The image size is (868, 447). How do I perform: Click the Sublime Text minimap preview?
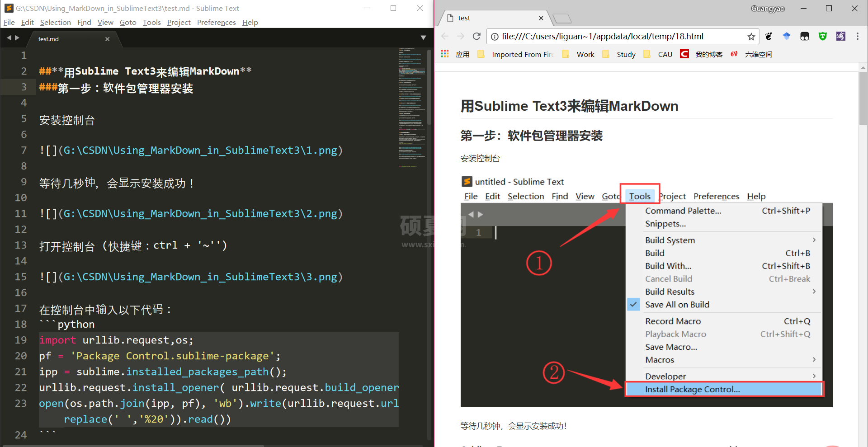click(x=412, y=108)
